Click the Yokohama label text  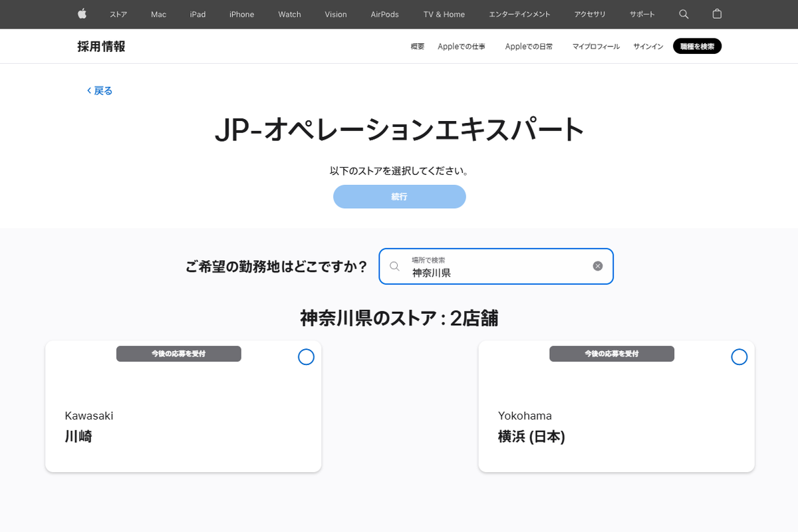tap(525, 416)
